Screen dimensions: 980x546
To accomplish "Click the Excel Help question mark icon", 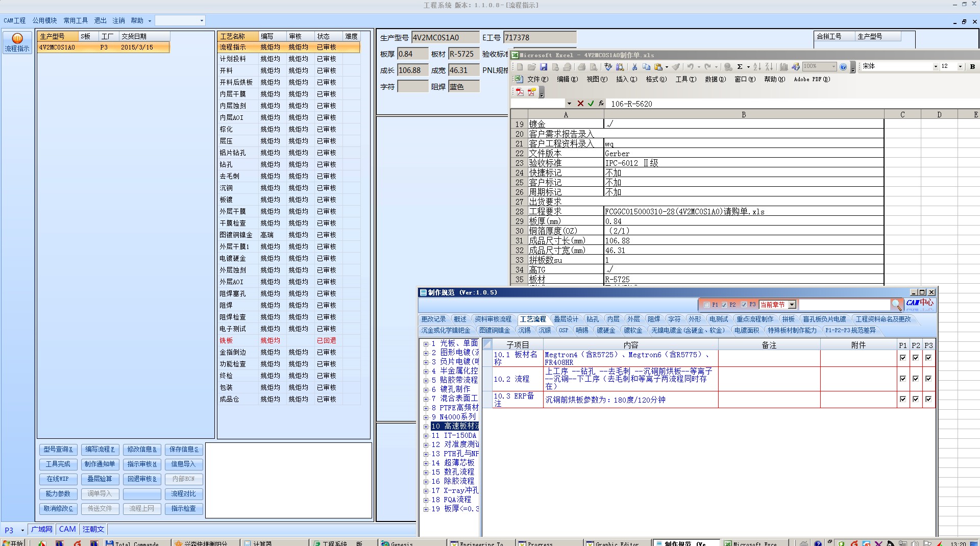I will pos(843,67).
